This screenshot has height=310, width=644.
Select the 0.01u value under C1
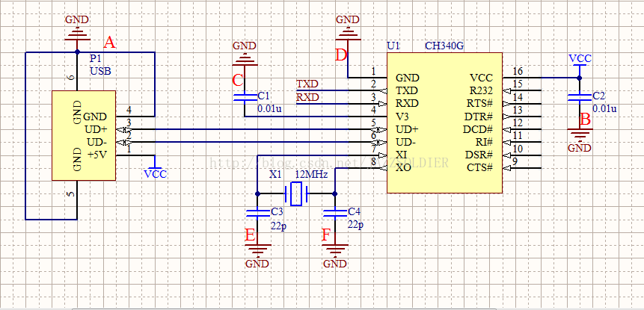point(269,109)
